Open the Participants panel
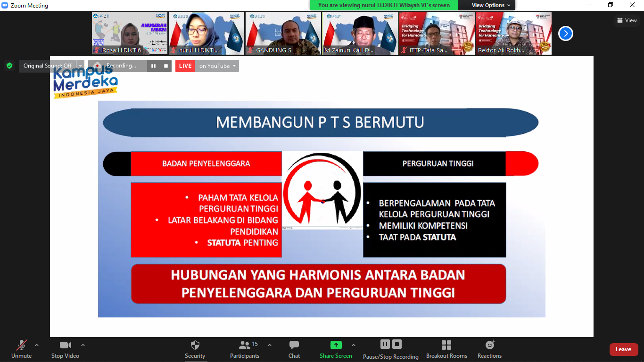This screenshot has width=644, height=362. click(245, 349)
